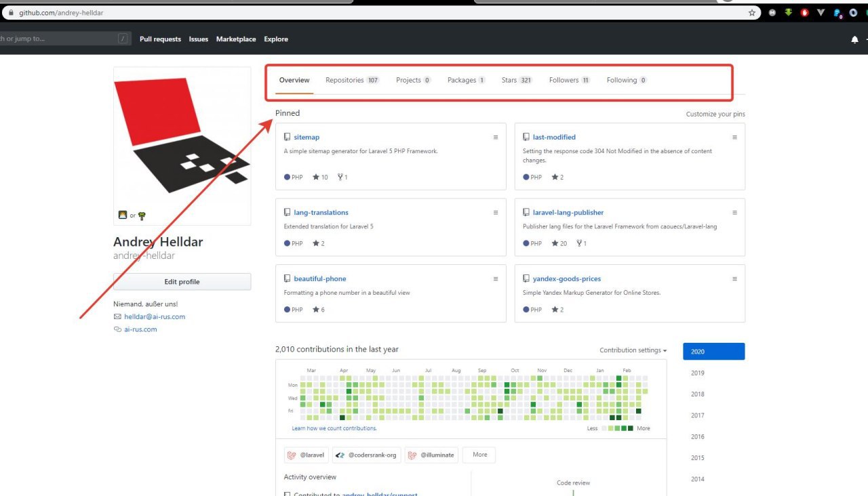
Task: Open the Stars tab
Action: 517,80
